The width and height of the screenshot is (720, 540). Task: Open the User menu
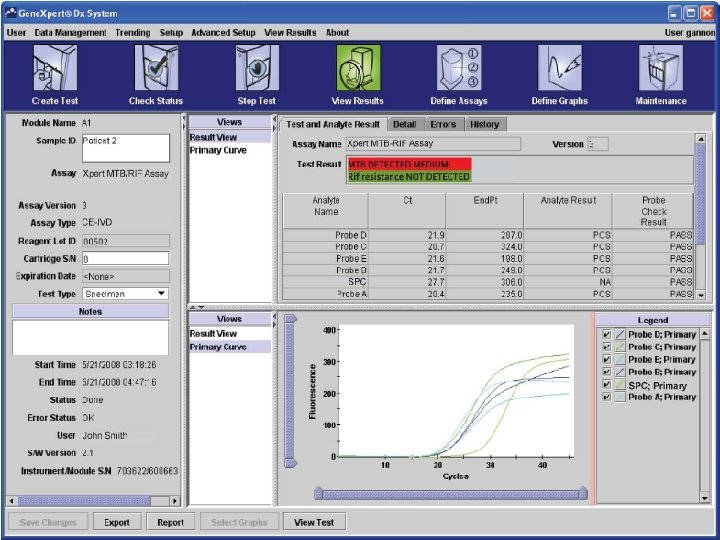(17, 33)
